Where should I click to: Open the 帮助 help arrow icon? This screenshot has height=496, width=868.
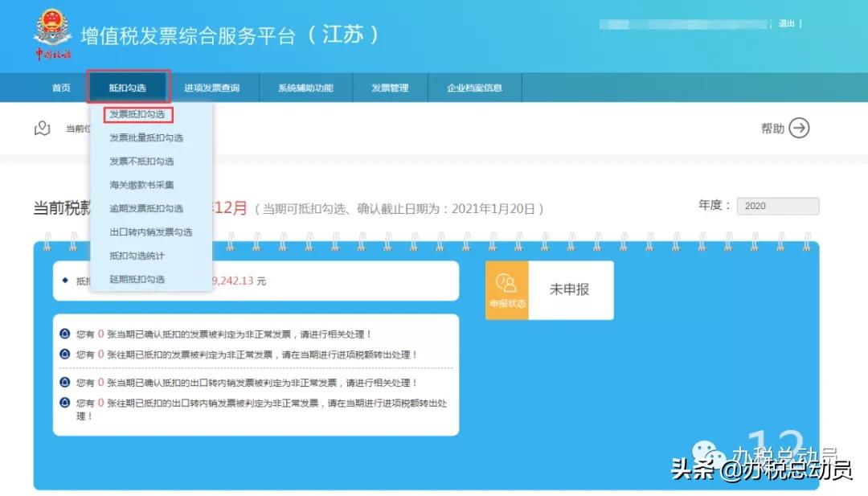point(800,128)
